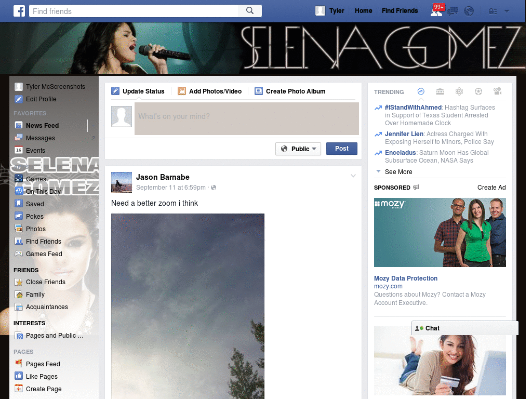Click the blue top trends arrow icon

[x=421, y=91]
